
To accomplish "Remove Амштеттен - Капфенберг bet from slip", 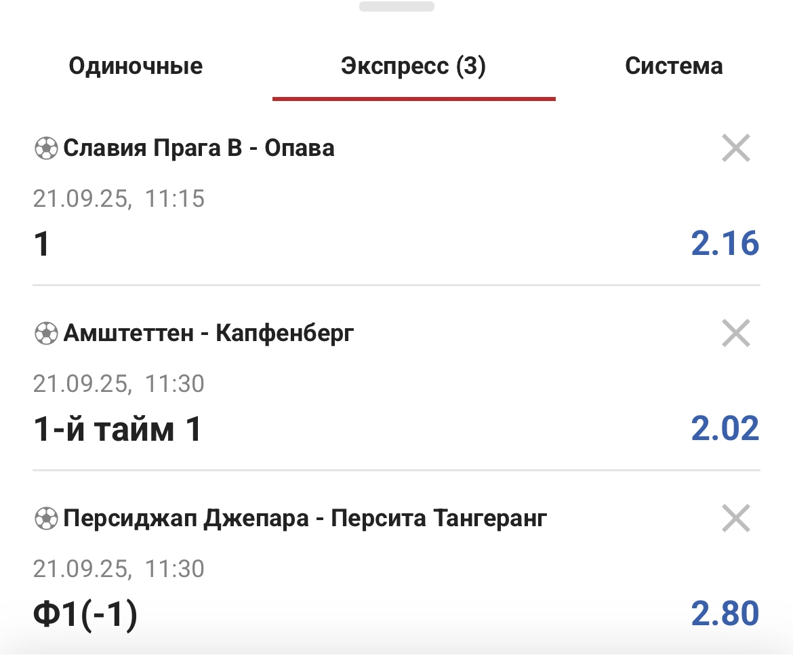I will tap(735, 334).
